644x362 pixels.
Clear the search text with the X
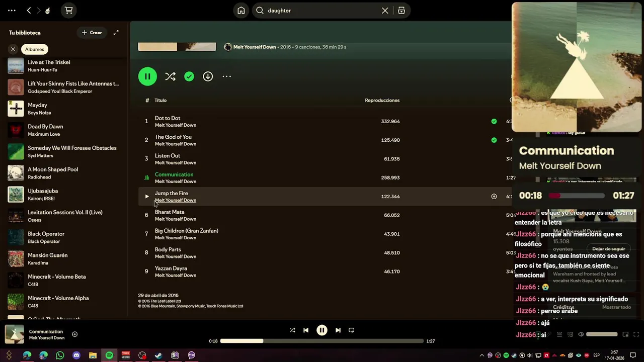[385, 11]
